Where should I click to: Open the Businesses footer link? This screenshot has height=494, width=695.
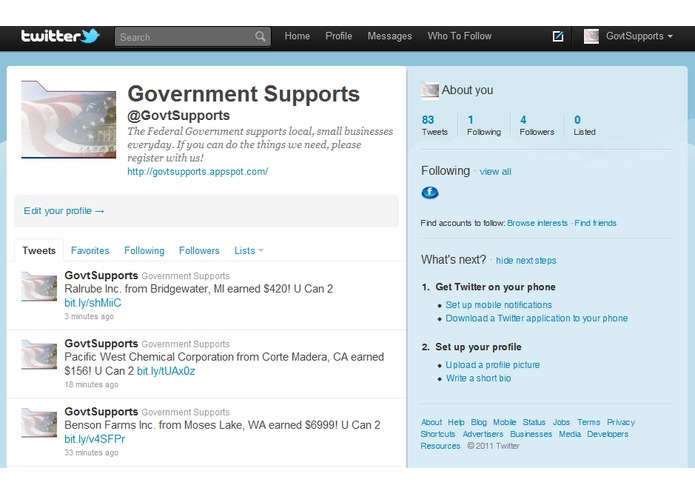click(x=531, y=434)
